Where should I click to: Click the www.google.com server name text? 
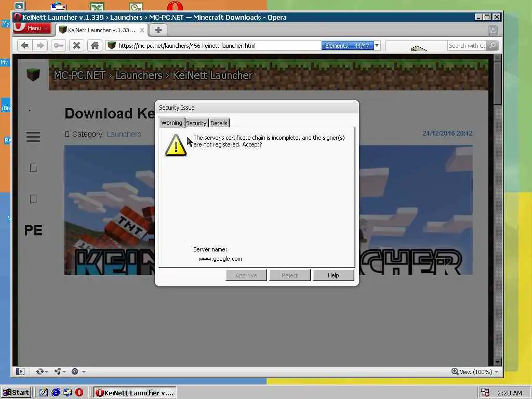[x=220, y=259]
